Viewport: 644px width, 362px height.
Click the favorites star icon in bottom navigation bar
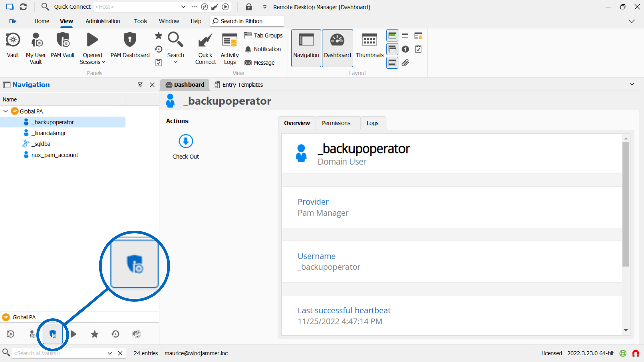pyautogui.click(x=95, y=334)
